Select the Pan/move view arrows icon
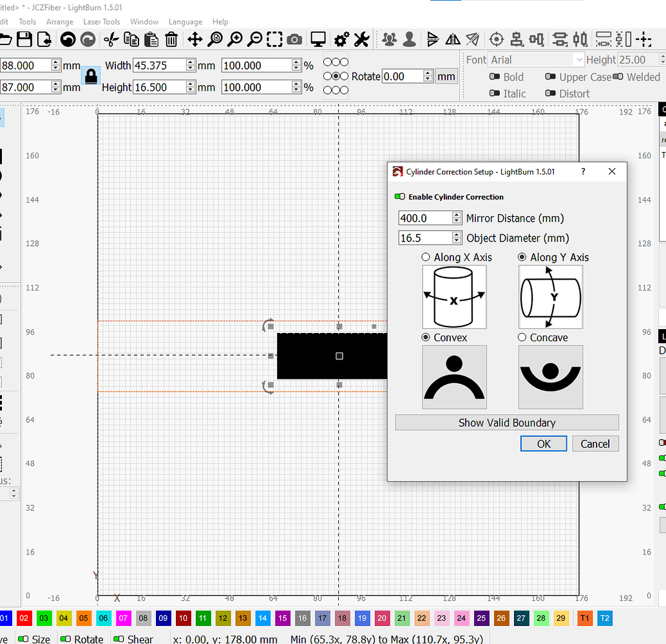This screenshot has width=666, height=644. 195,39
